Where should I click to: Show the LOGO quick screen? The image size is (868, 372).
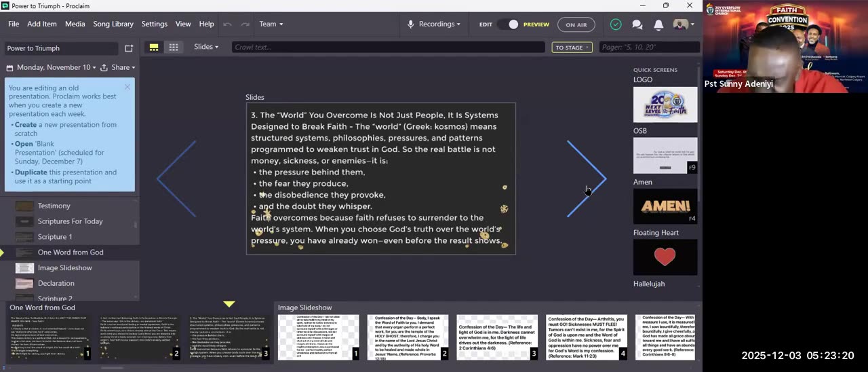665,105
